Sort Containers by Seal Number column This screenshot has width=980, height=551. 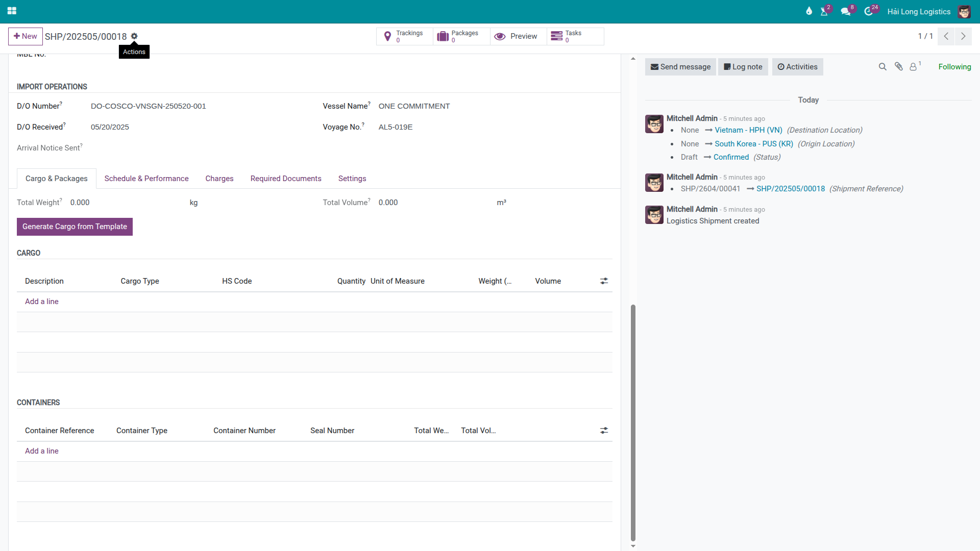tap(332, 431)
